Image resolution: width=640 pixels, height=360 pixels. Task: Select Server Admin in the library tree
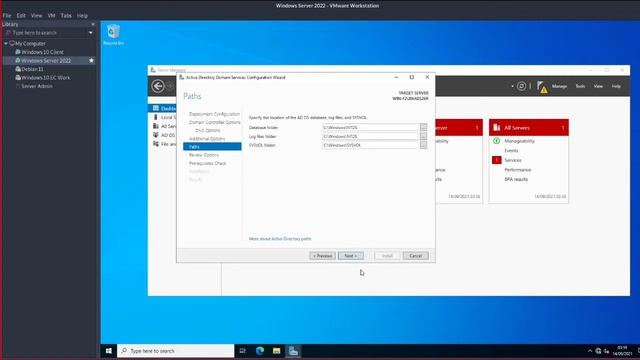[37, 86]
